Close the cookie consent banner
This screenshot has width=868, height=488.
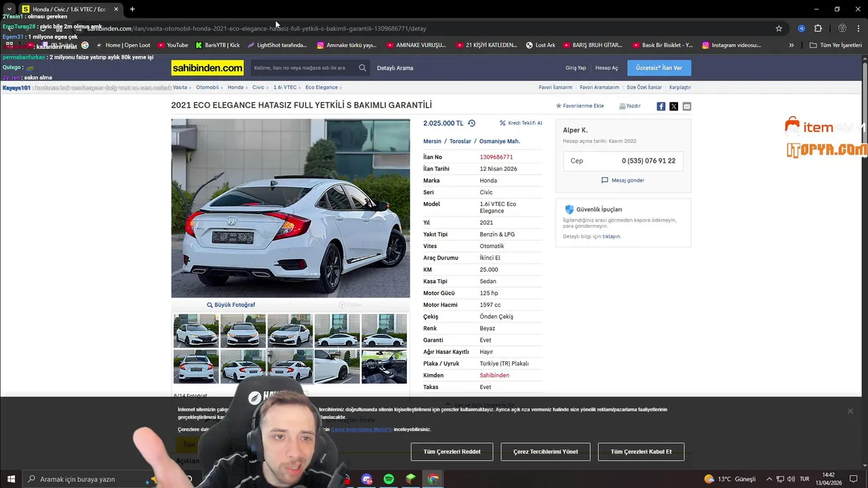pyautogui.click(x=850, y=411)
